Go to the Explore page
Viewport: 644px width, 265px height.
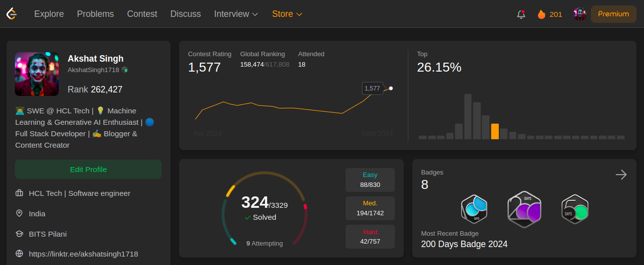click(x=49, y=14)
